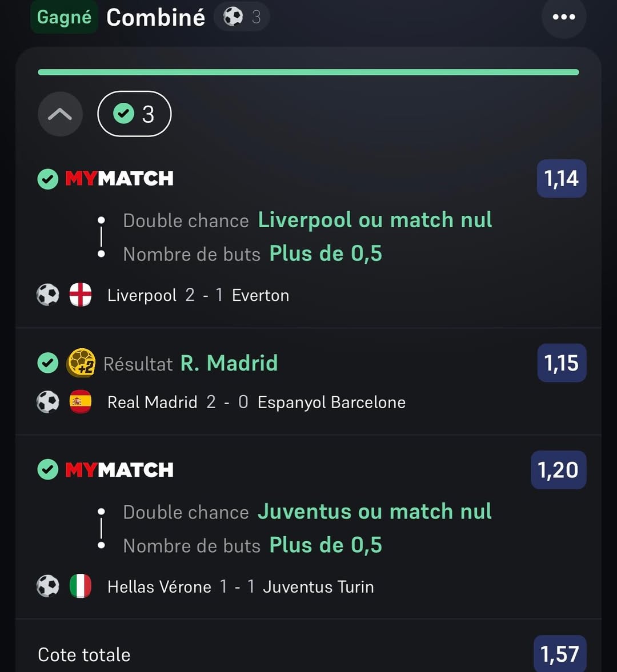The width and height of the screenshot is (617, 672).
Task: Tap the football icon beside Real Madrid match
Action: [x=48, y=402]
